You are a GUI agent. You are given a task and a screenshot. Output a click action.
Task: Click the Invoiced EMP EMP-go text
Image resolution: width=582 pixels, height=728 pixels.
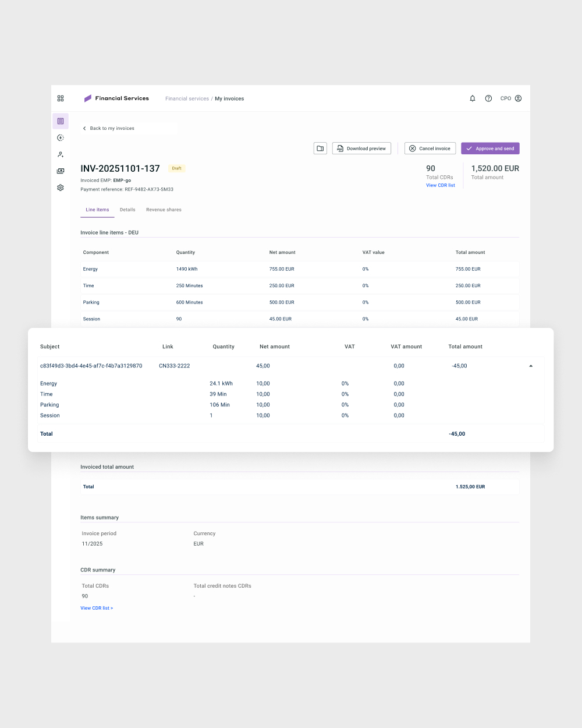(x=106, y=181)
